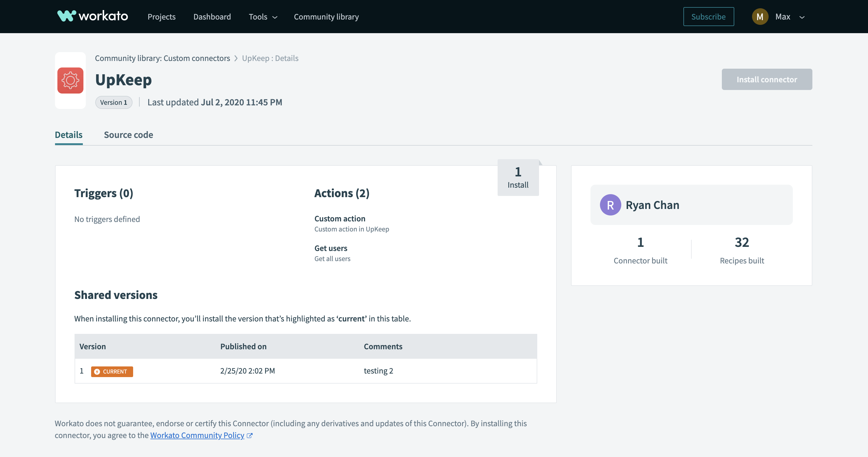Click the breadcrumb chevron separator icon
This screenshot has height=457, width=868.
point(236,58)
